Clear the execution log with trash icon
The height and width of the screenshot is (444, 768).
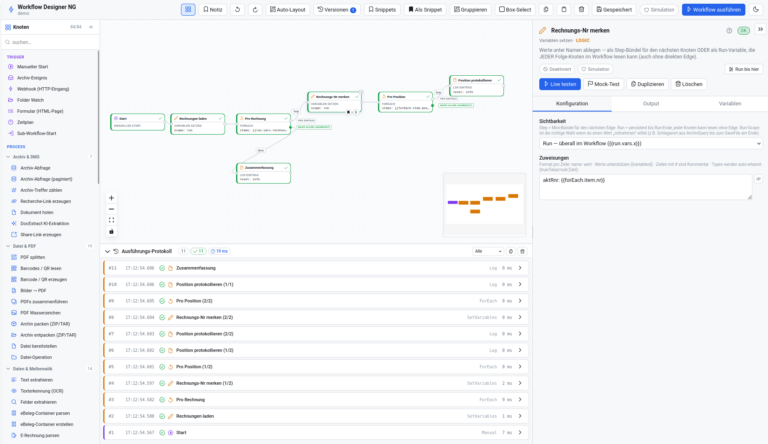click(x=523, y=251)
